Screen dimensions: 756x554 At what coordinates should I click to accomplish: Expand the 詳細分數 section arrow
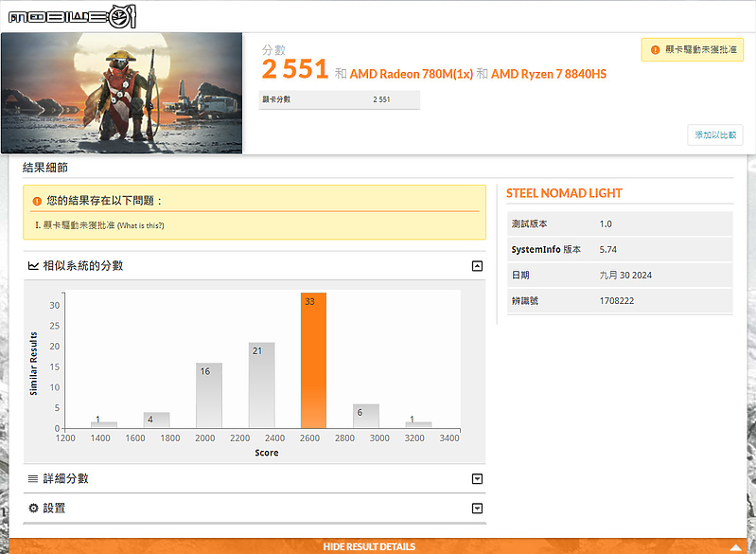pyautogui.click(x=477, y=479)
